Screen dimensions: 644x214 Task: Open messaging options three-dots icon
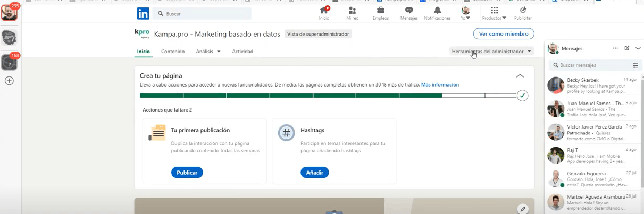[615, 48]
